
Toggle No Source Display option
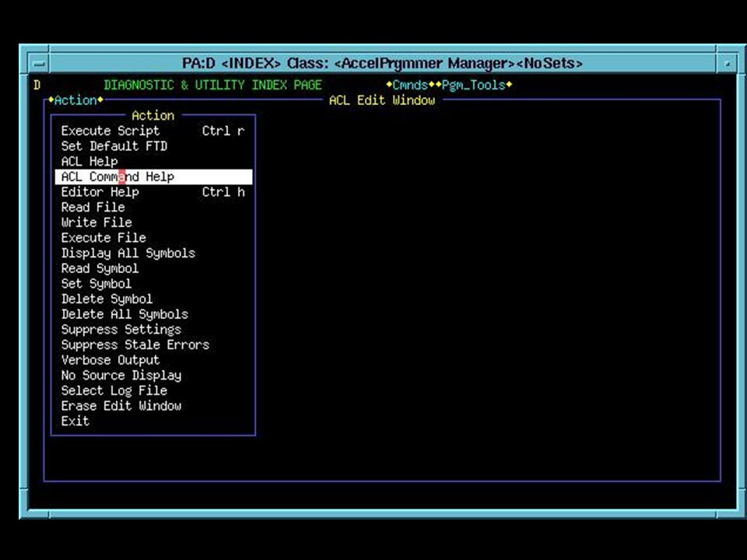click(x=153, y=375)
